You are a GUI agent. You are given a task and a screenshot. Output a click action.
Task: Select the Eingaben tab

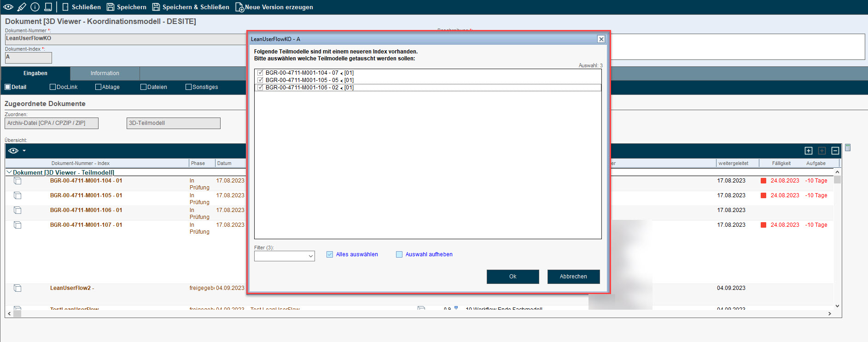pos(35,73)
